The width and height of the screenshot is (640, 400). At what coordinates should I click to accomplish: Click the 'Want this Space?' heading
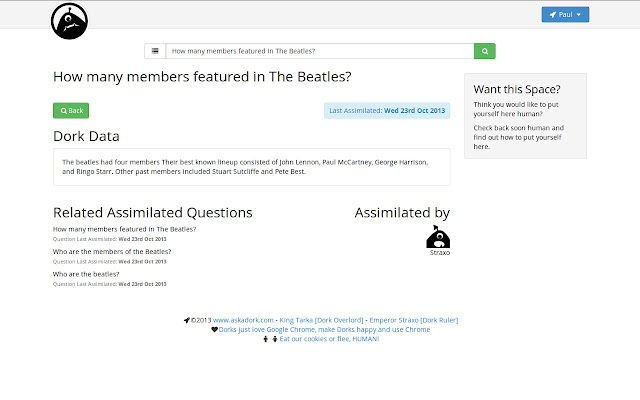pos(517,89)
